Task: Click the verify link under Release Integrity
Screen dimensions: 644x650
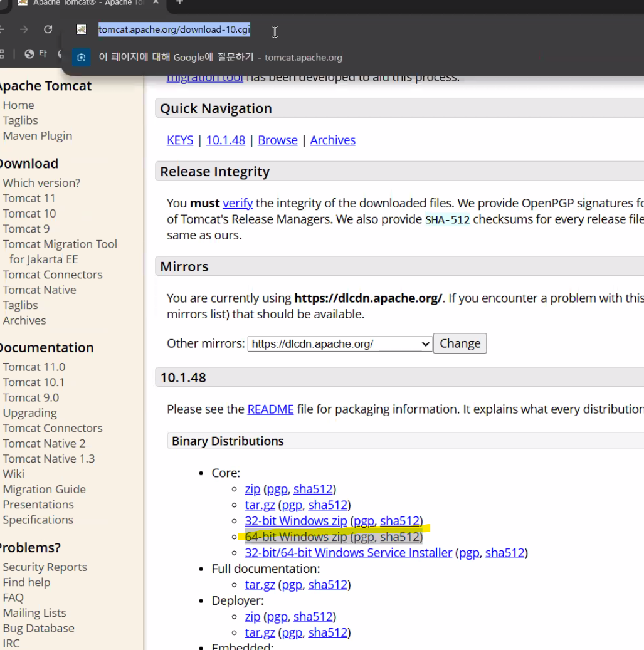Action: [238, 203]
